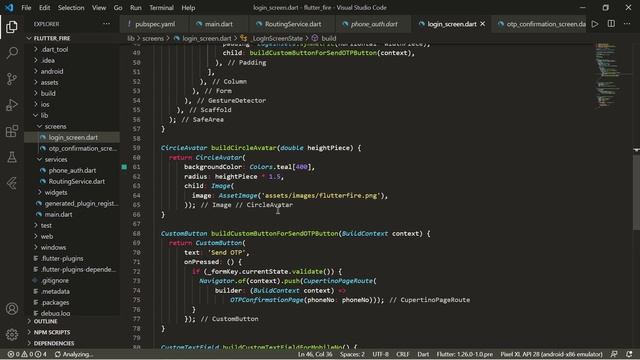Open main.dart in the file tree
Screen dimensions: 640x360
[58, 214]
